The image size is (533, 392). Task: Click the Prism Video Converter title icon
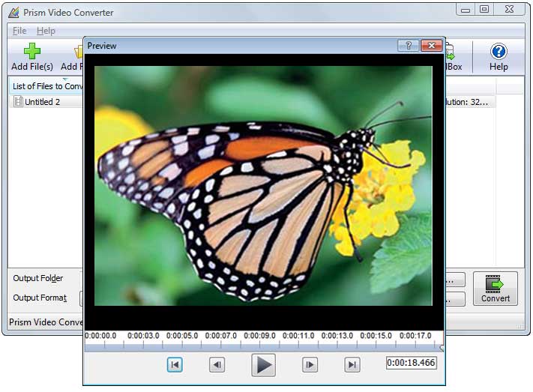point(13,10)
